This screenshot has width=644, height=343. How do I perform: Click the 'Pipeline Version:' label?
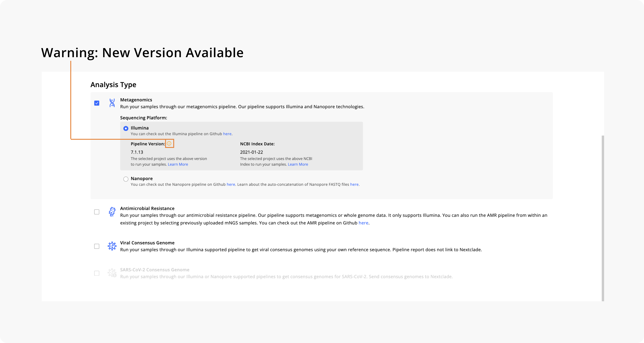(148, 144)
